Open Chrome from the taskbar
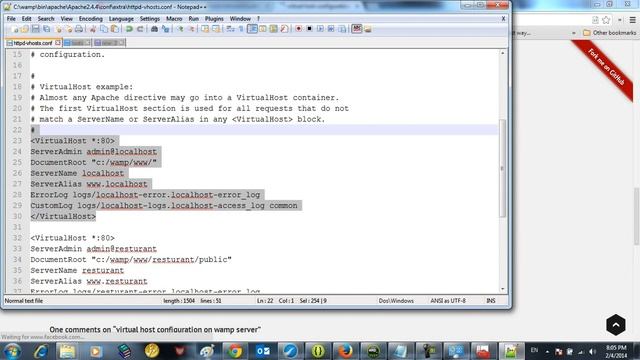640x360 pixels. [x=235, y=351]
